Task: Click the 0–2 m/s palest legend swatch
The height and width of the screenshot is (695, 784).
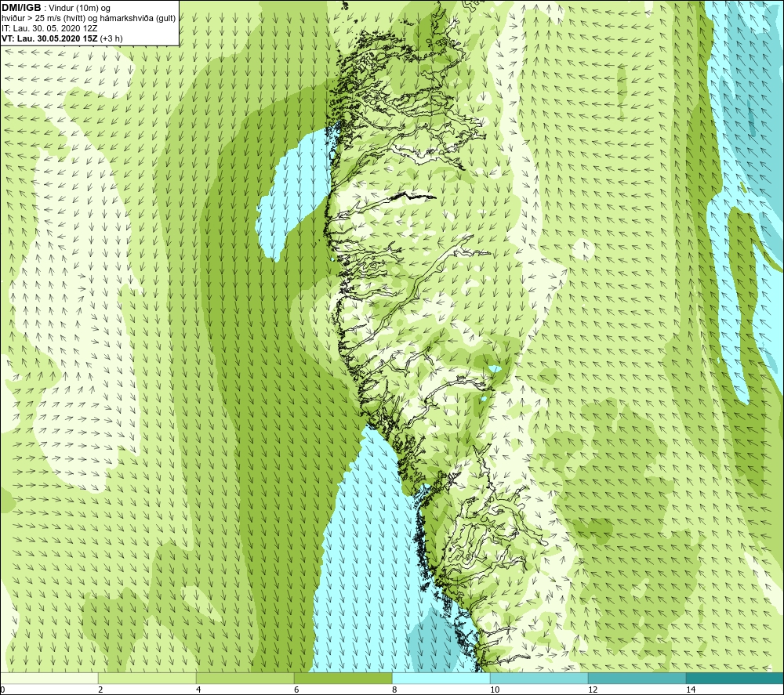Action: click(x=49, y=678)
